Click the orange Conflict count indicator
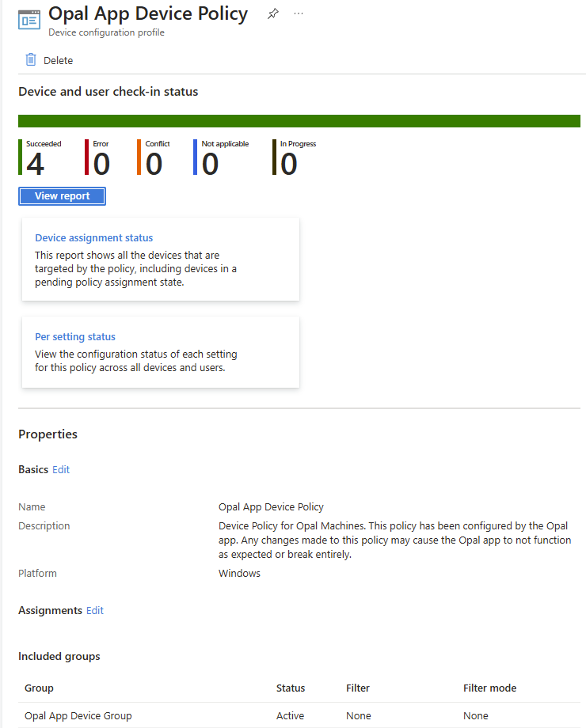 (x=154, y=162)
